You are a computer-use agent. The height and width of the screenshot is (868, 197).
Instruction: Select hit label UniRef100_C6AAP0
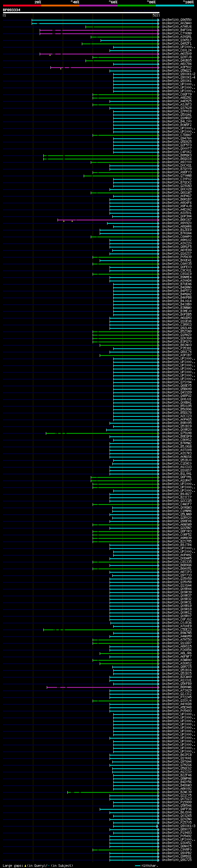click(x=176, y=236)
